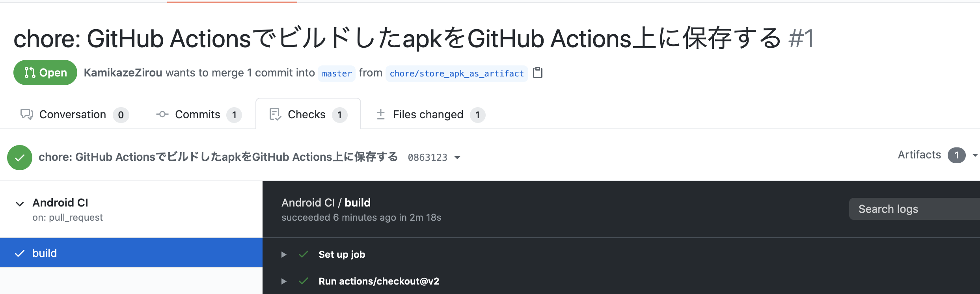Click the Search logs input field
The height and width of the screenshot is (294, 980).
tap(915, 209)
